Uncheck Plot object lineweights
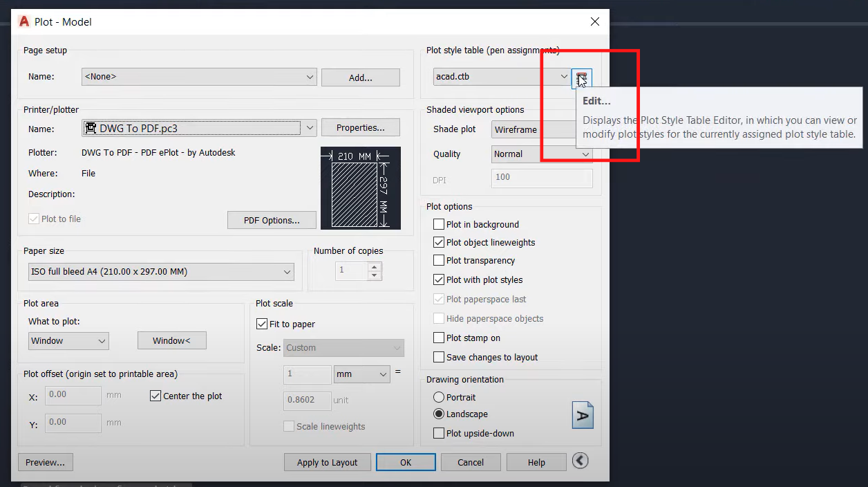Image resolution: width=868 pixels, height=487 pixels. click(438, 242)
